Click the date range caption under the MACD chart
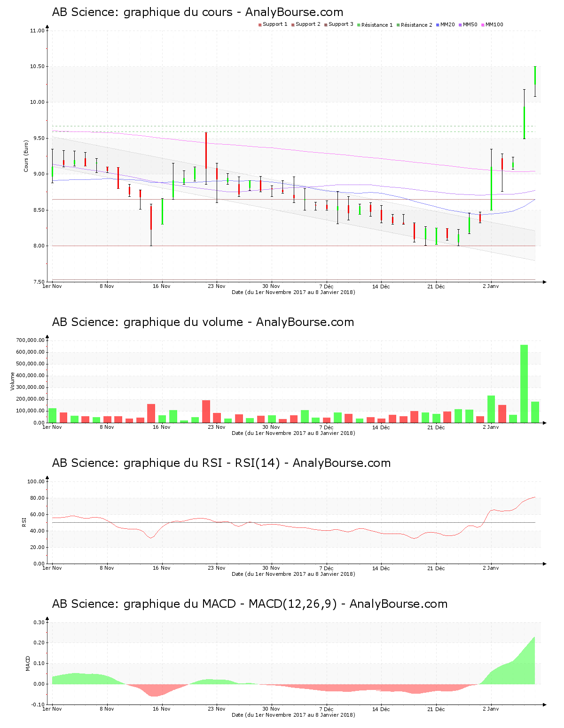Viewport: 564px width, 728px height. 293,715
